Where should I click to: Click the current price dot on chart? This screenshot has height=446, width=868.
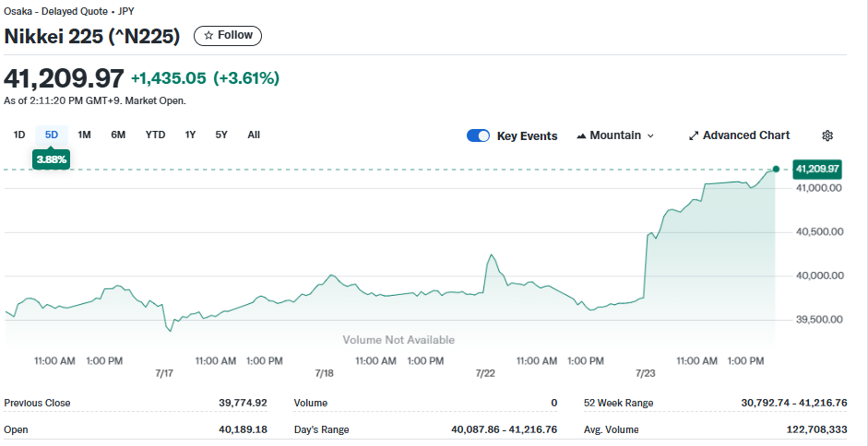[776, 170]
